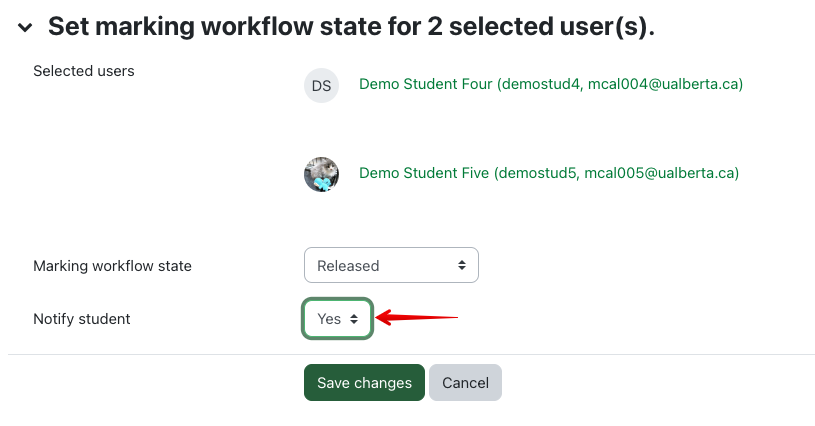Click Demo Student Five's profile photo
Viewport: 815px width, 426px height.
(321, 174)
